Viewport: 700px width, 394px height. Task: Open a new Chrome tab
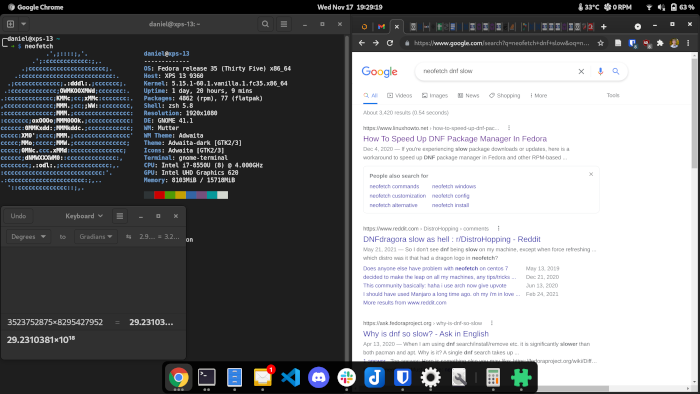tap(604, 27)
